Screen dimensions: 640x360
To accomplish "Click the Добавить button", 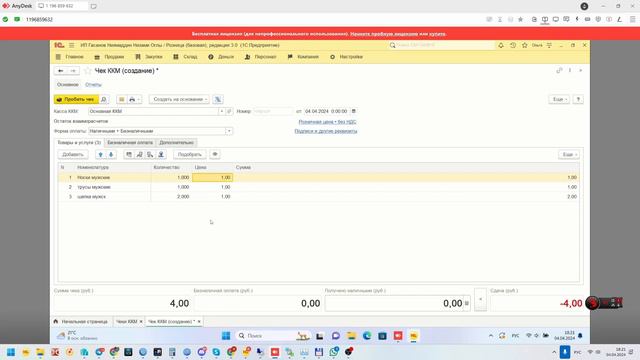I will [73, 154].
